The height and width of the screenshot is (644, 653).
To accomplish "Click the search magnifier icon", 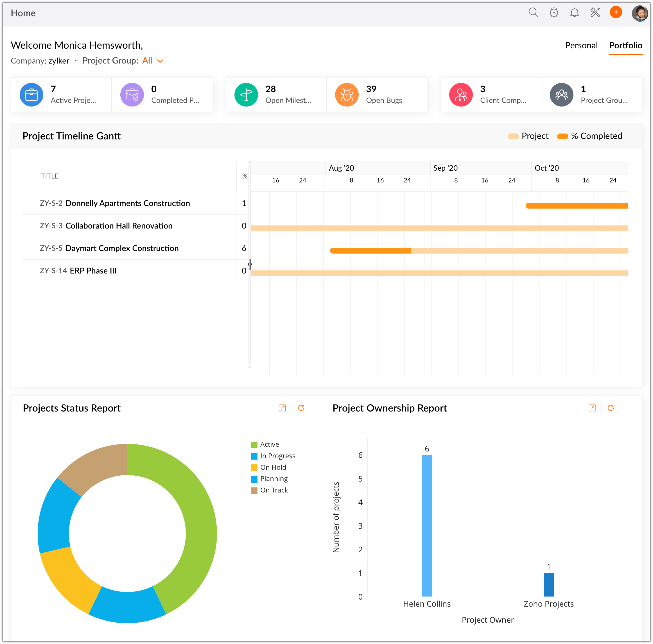I will (533, 12).
